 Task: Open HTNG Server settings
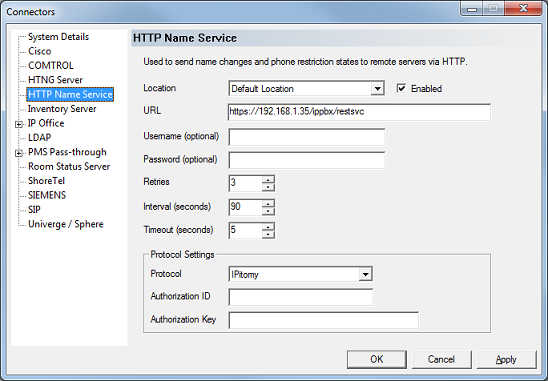click(x=55, y=80)
